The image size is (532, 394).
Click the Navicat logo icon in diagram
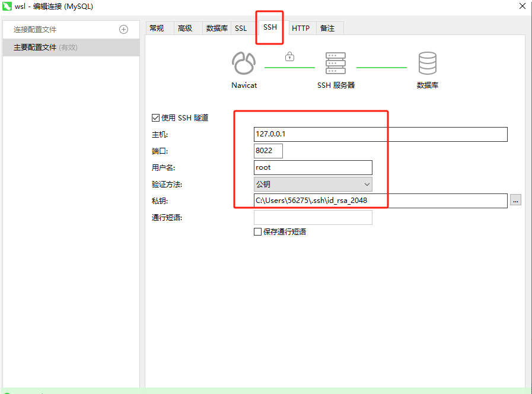(x=244, y=63)
